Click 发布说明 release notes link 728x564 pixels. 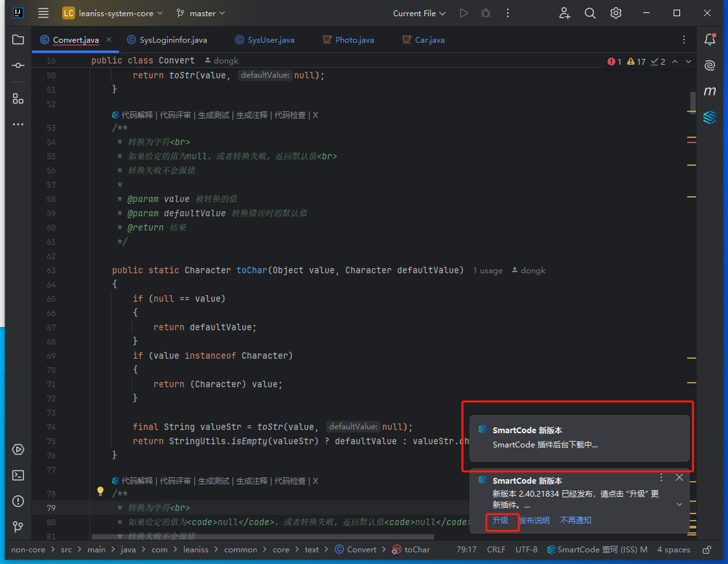534,521
